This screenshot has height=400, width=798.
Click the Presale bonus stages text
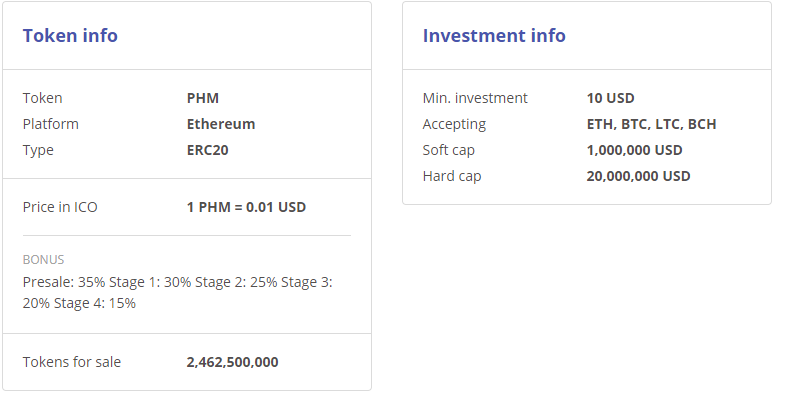[x=177, y=292]
